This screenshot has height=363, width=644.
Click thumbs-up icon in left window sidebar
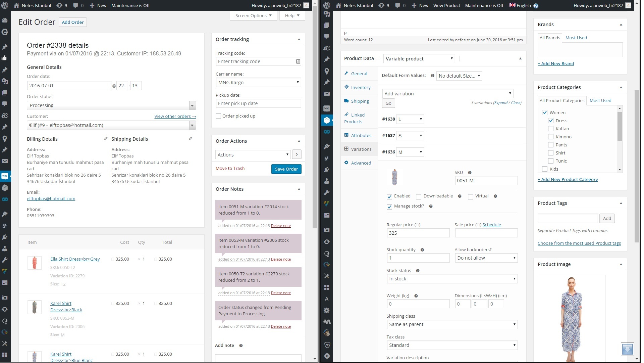coord(5,58)
